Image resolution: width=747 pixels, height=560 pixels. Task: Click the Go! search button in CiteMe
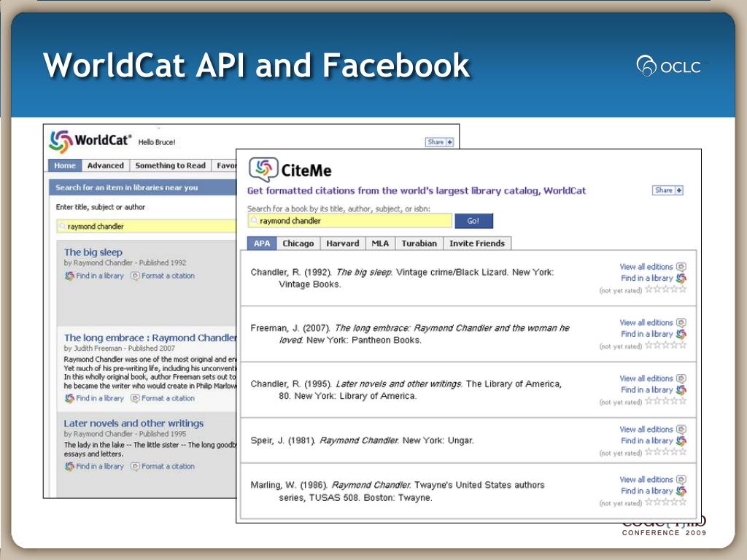[x=473, y=221]
